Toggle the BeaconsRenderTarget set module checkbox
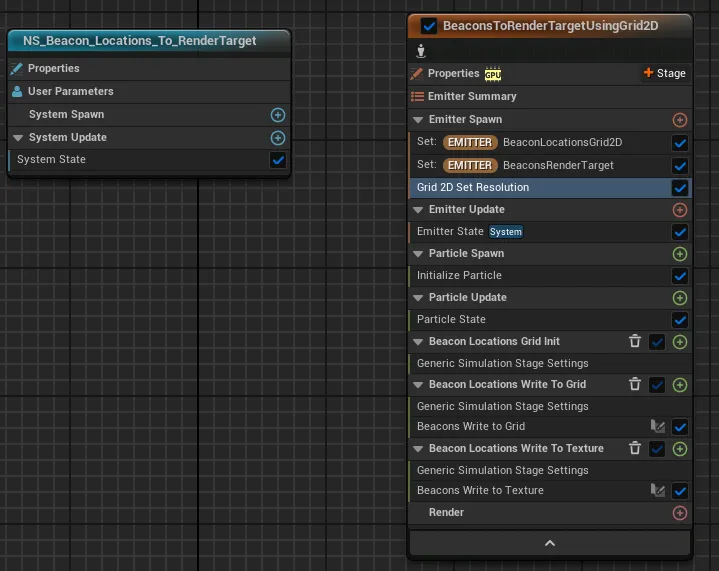 pos(680,166)
